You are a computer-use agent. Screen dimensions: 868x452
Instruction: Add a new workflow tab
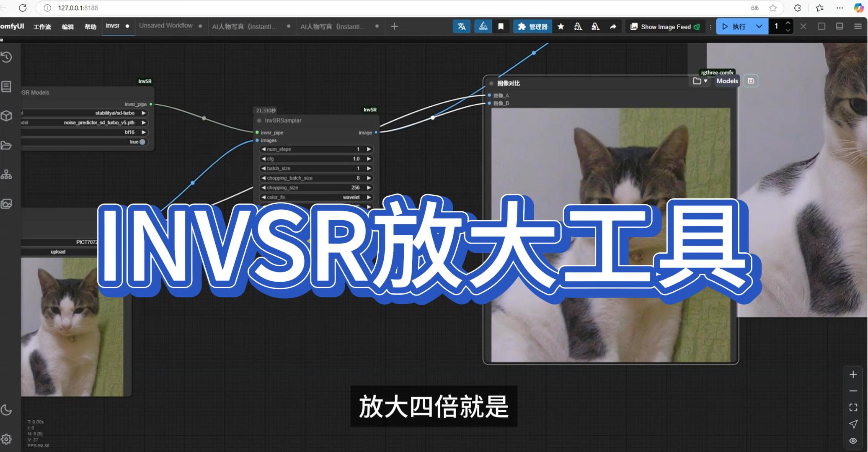pyautogui.click(x=394, y=26)
